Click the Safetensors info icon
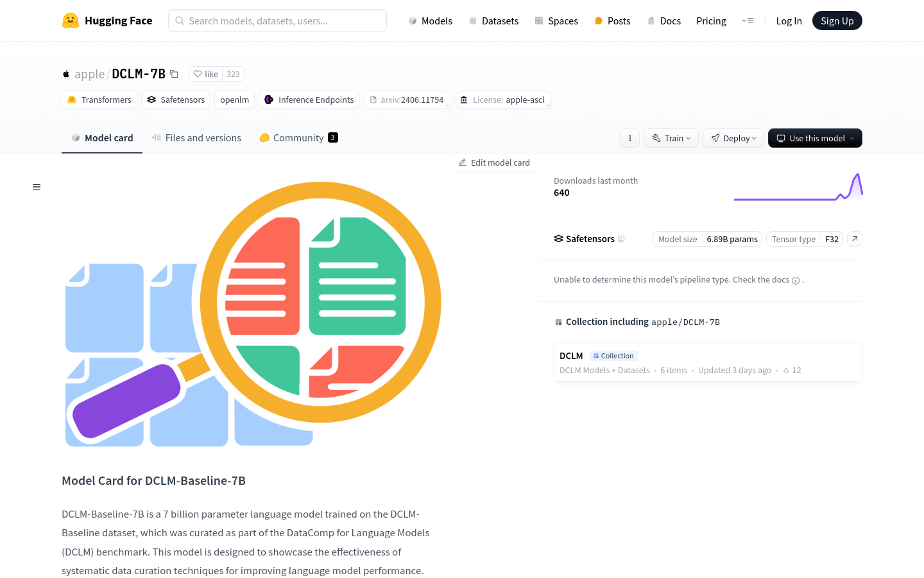This screenshot has height=578, width=924. point(621,239)
